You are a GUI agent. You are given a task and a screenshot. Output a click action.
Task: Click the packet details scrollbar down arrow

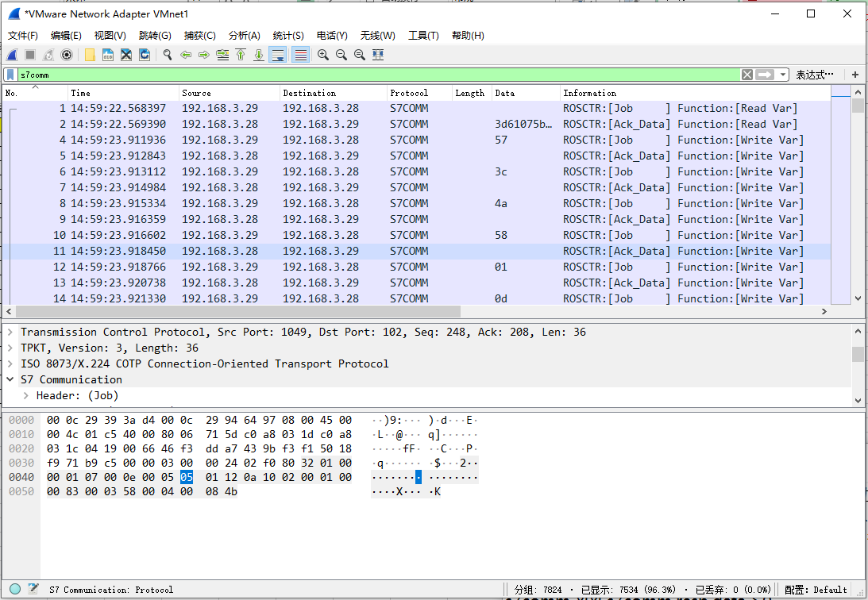858,400
